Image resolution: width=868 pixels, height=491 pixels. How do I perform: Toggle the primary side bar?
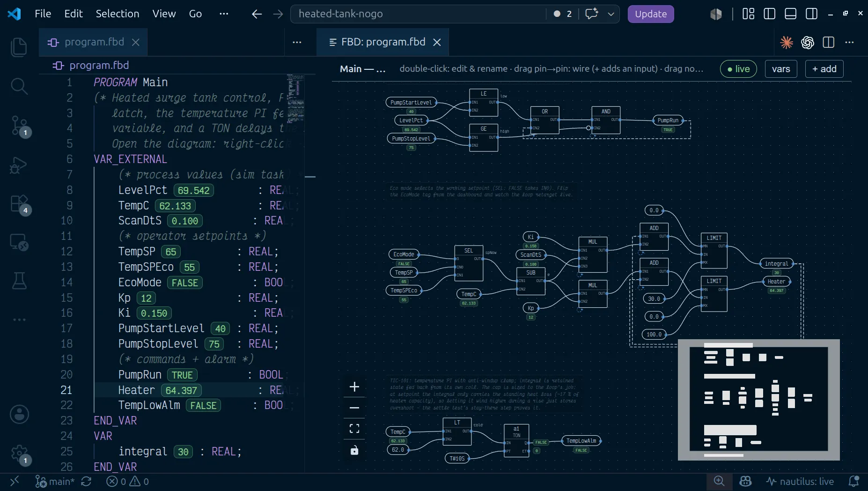769,14
